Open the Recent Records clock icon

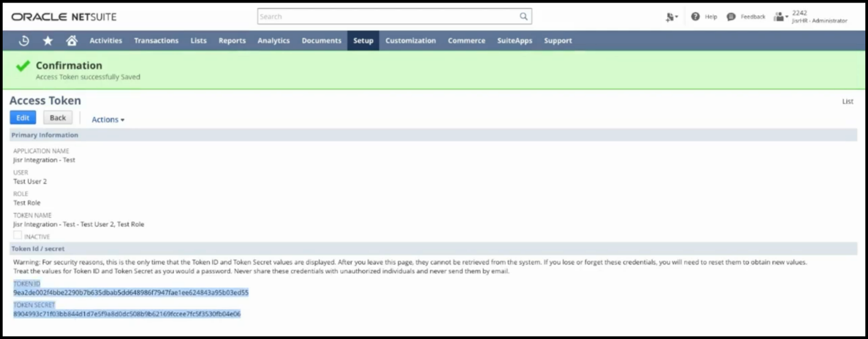24,41
